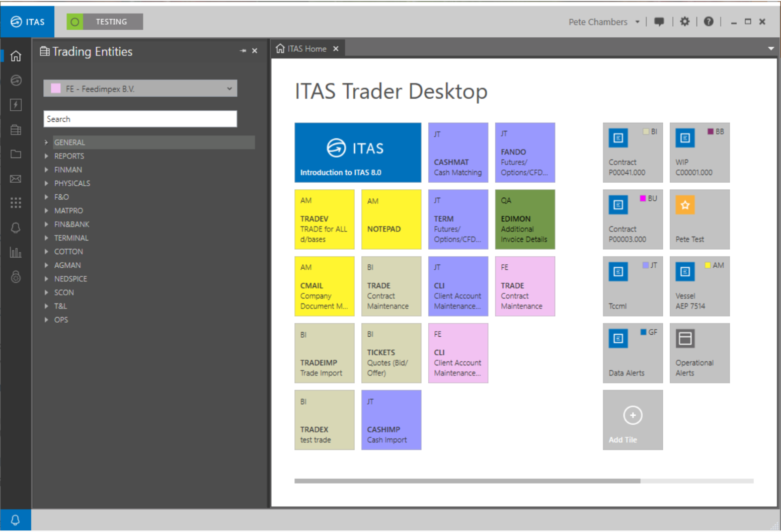This screenshot has width=781, height=532.
Task: Open the FE TRADE Contract Maintenance pink tile
Action: (525, 286)
